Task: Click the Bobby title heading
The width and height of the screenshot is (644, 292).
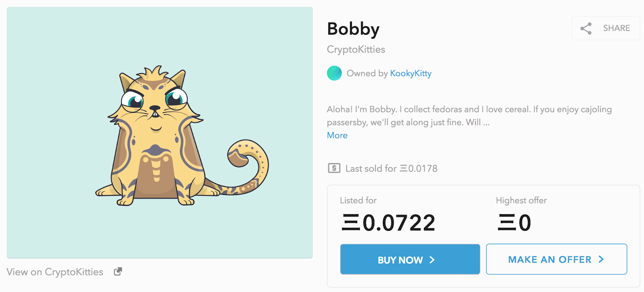Action: click(353, 29)
